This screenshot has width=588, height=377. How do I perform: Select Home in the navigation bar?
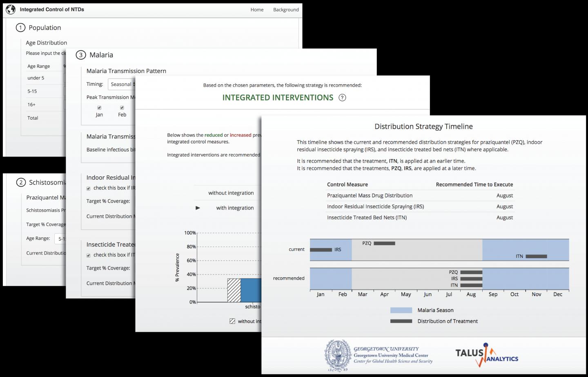[257, 9]
